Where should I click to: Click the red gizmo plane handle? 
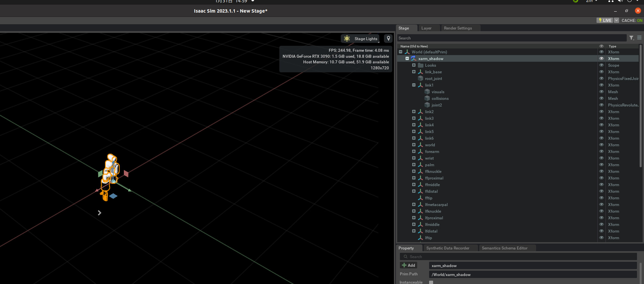tap(126, 173)
